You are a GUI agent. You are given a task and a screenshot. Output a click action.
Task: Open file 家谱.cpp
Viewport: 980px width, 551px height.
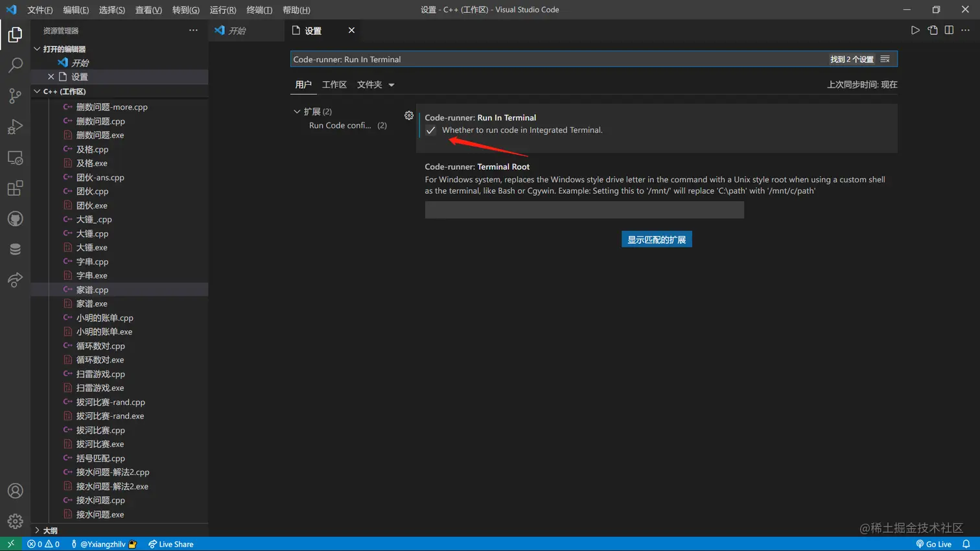pos(120,290)
